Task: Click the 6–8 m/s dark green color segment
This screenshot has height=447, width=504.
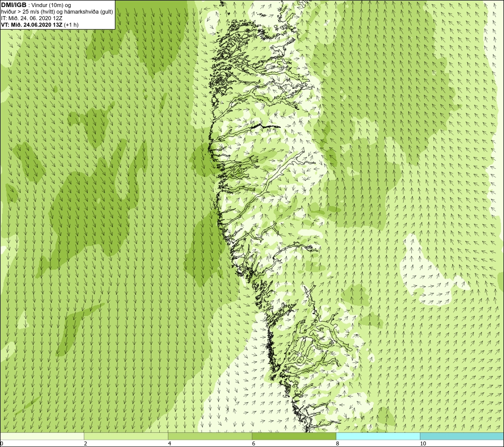Action: tap(294, 436)
